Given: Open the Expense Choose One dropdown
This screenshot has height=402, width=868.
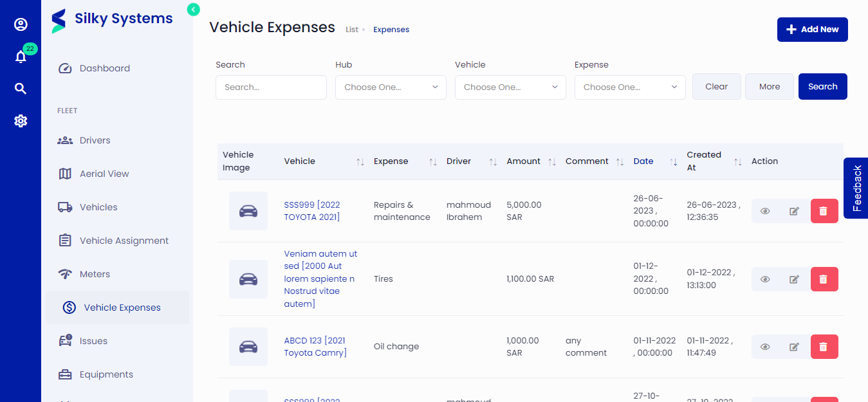Looking at the screenshot, I should [629, 87].
